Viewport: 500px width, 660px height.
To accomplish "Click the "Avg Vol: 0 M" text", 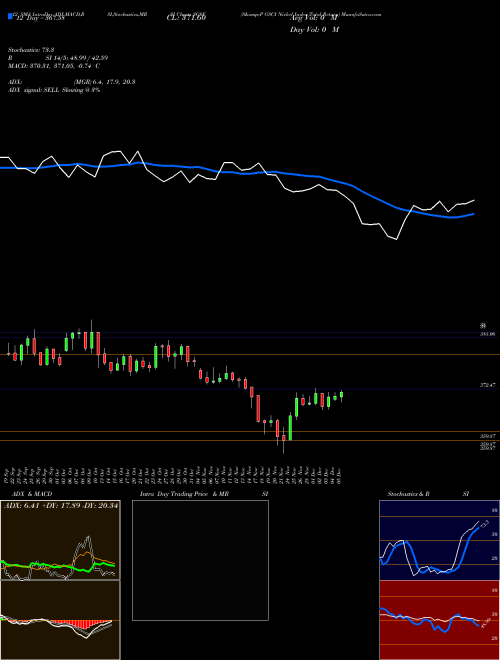I will coord(314,18).
